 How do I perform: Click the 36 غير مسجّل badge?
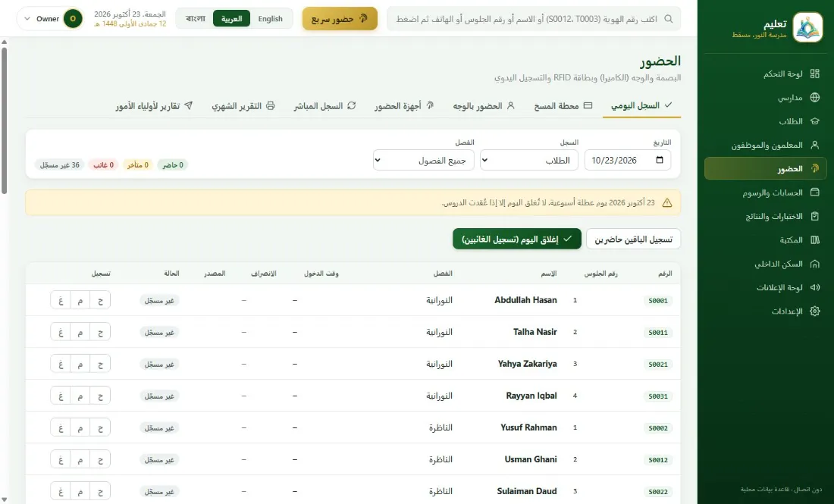[x=60, y=164]
